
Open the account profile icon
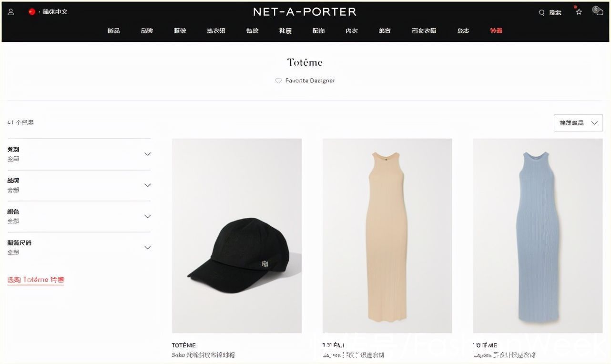click(x=11, y=12)
